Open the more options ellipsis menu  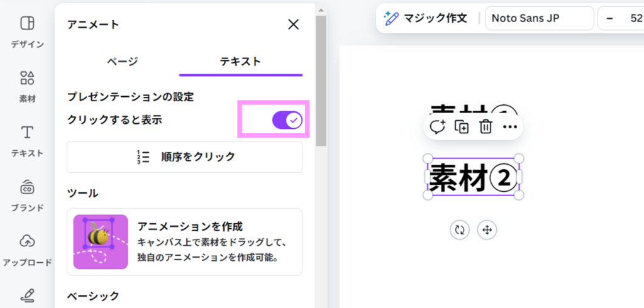[510, 127]
